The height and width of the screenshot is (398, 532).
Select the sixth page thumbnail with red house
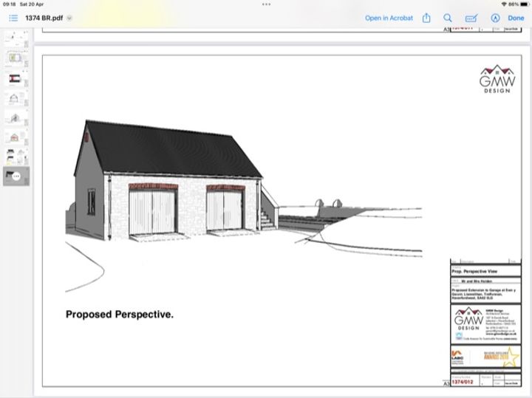click(16, 137)
